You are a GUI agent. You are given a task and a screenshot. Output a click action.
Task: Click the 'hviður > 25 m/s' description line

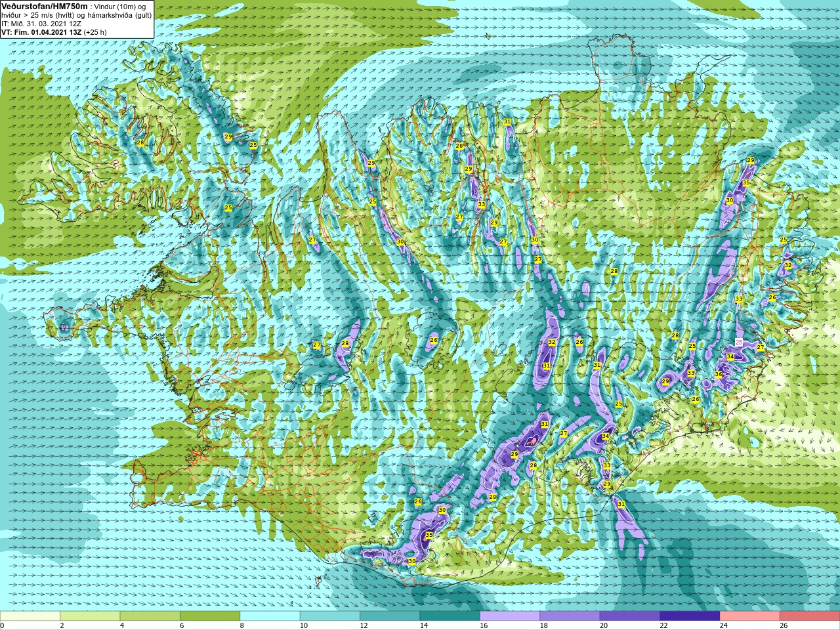tap(77, 15)
